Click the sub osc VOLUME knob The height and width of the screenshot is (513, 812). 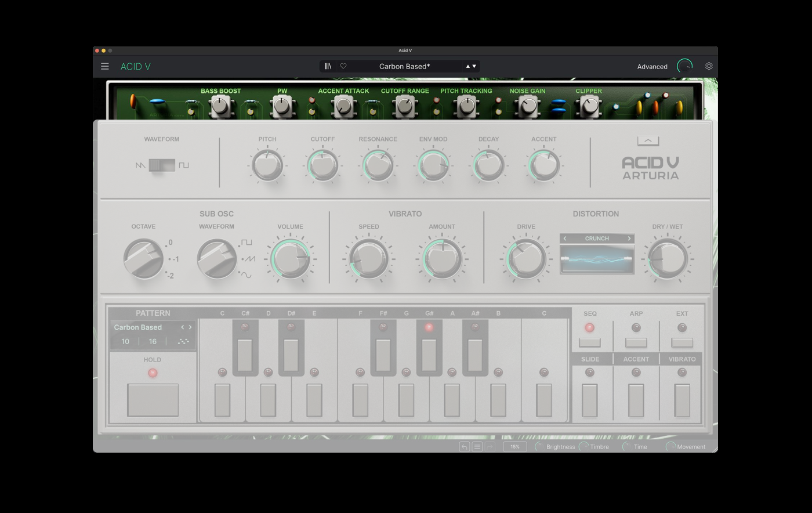[x=290, y=259]
